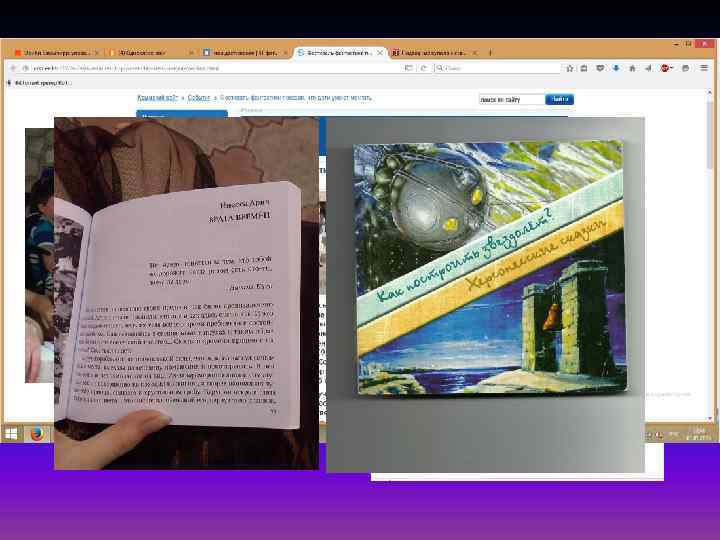Toggle reader view icon in address bar

(x=408, y=68)
